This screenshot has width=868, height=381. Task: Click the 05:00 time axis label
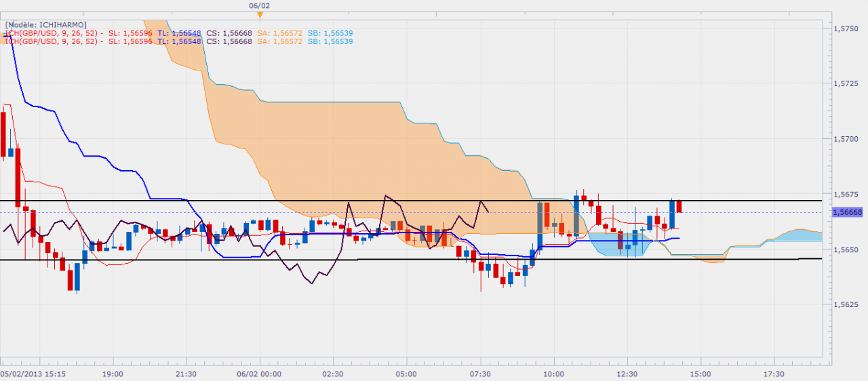[x=407, y=374]
